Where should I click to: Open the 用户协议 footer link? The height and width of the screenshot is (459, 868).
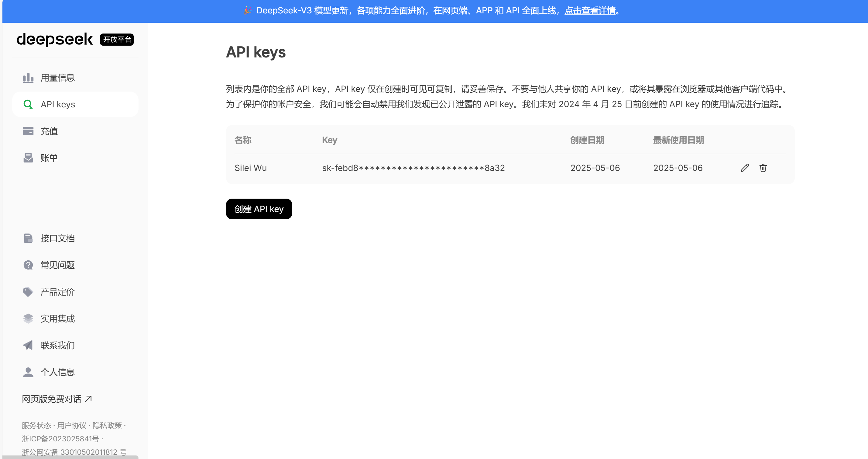click(x=71, y=425)
